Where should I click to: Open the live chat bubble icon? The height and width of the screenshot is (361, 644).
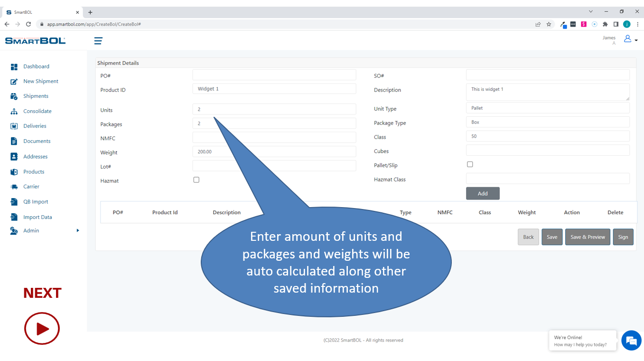click(x=631, y=341)
